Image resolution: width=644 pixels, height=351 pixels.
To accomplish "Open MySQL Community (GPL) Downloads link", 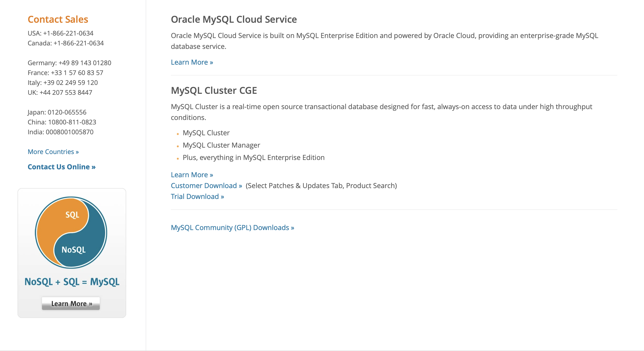I will pos(232,227).
